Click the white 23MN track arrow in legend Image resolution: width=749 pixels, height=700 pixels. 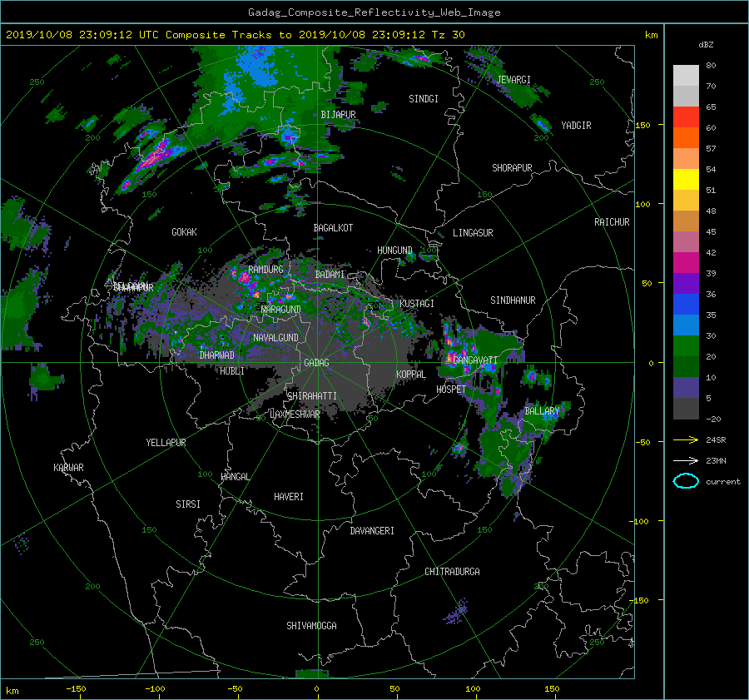686,460
